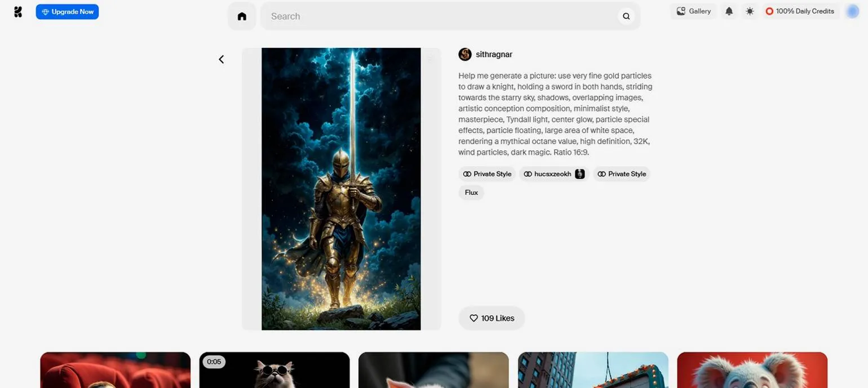Viewport: 868px width, 388px height.
Task: Open the sunglasses cat video thumbnail
Action: (x=274, y=370)
